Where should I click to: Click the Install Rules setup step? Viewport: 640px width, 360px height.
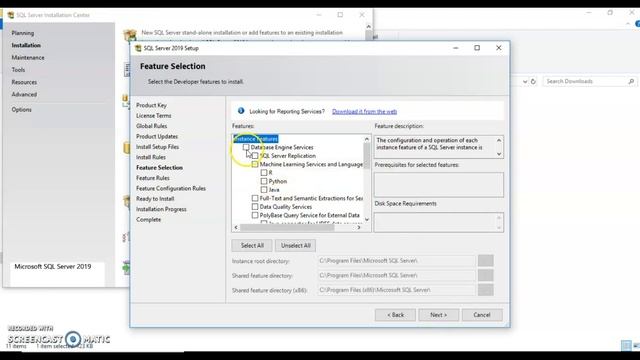point(151,157)
